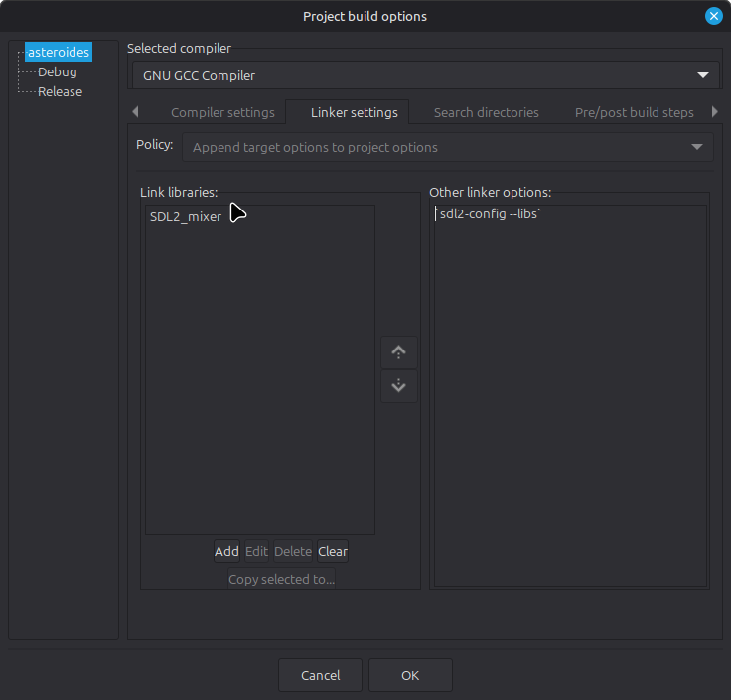
Task: Confirm build options with OK
Action: 410,675
